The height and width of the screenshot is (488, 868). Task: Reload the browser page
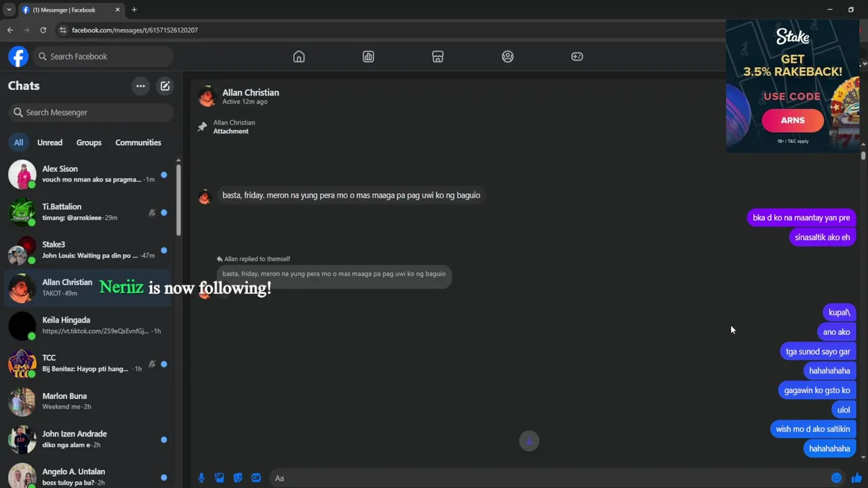[43, 30]
